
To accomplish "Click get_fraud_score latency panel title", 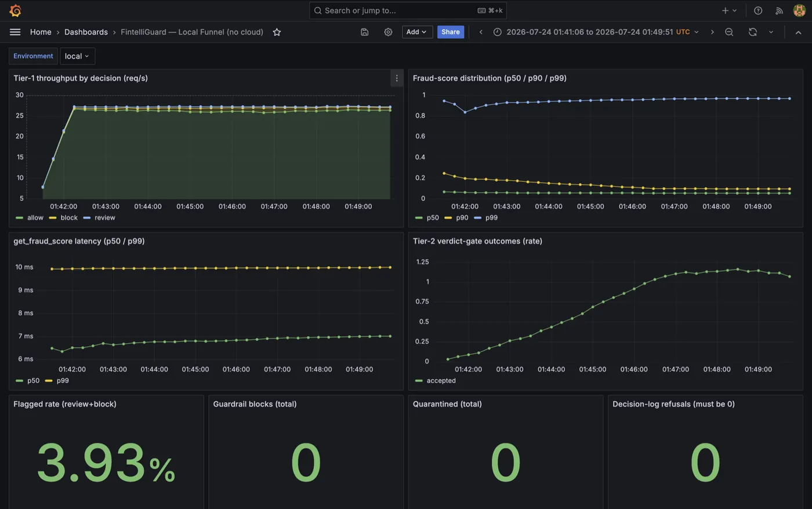I will [79, 241].
